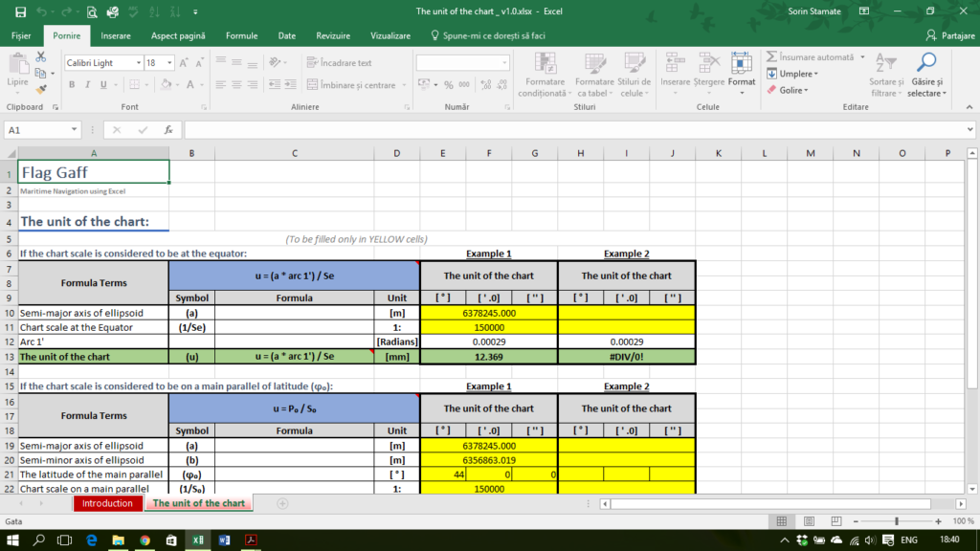
Task: Expand the font size dropdown showing 18
Action: 169,63
